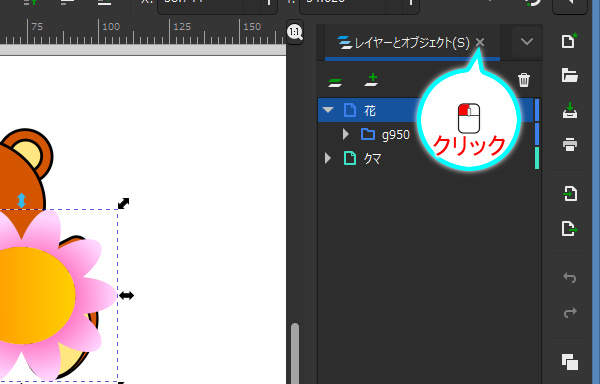
Task: Click the Export icon in the commands bar
Action: [x=570, y=228]
